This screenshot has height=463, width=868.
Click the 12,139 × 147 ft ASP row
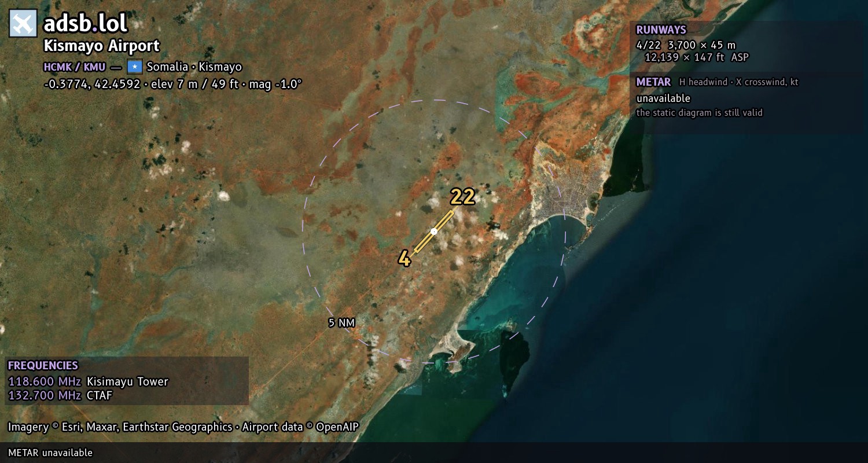pos(697,57)
